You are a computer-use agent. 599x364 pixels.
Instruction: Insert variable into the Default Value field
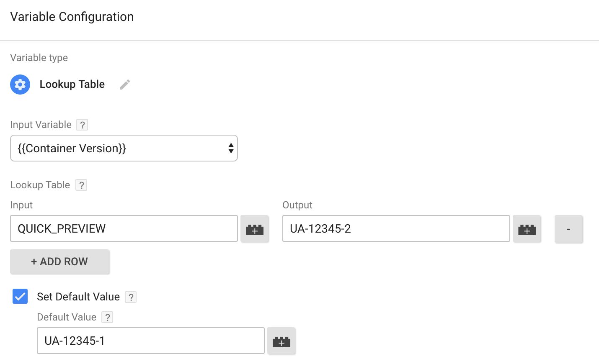coord(281,341)
